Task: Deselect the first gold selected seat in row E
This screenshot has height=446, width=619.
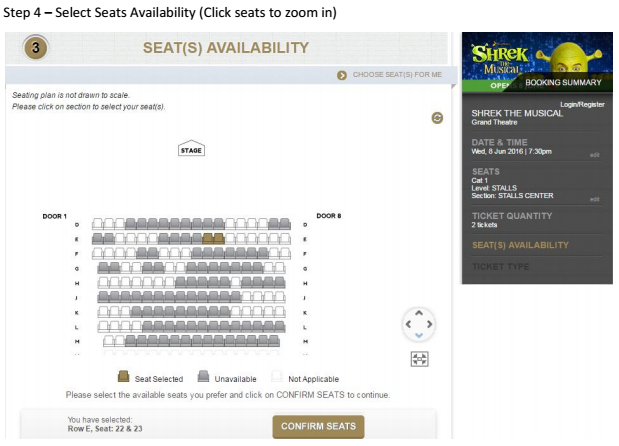Action: point(208,238)
